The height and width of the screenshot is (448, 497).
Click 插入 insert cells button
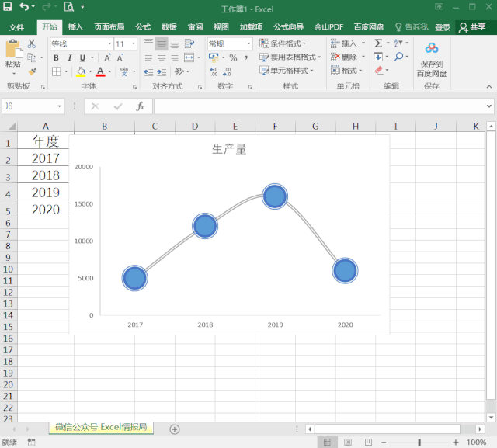(x=344, y=43)
